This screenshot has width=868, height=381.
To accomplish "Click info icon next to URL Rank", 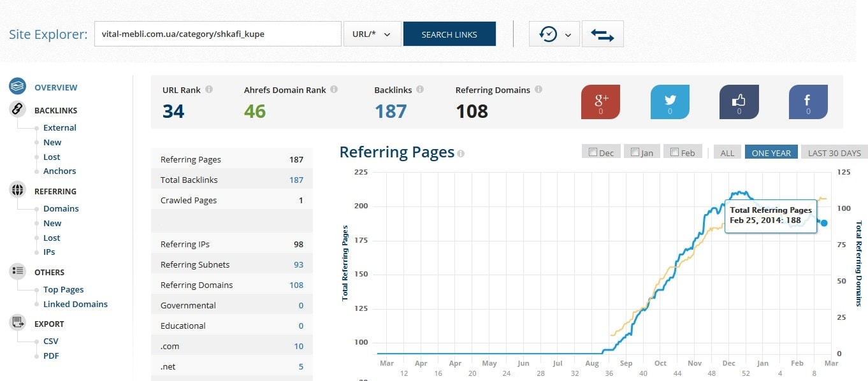I will (x=209, y=90).
